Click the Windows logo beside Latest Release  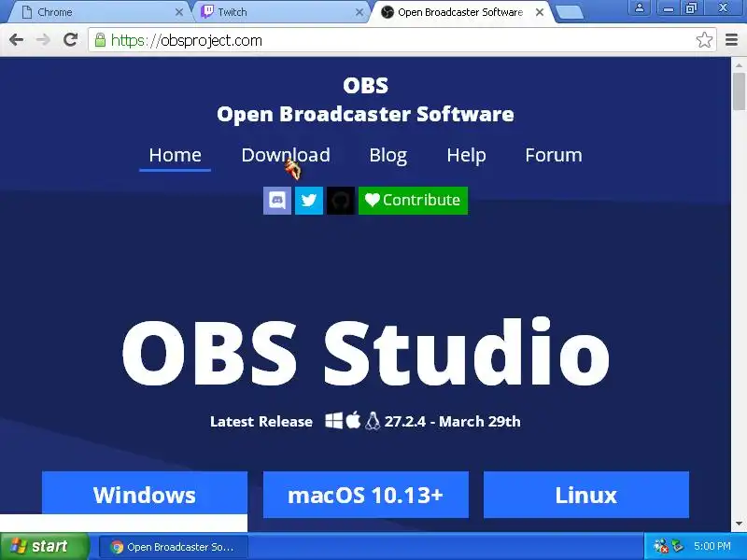tap(334, 421)
